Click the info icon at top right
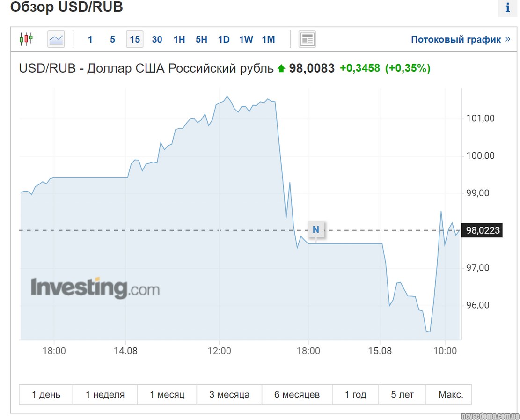This screenshot has width=520, height=420. click(x=507, y=8)
